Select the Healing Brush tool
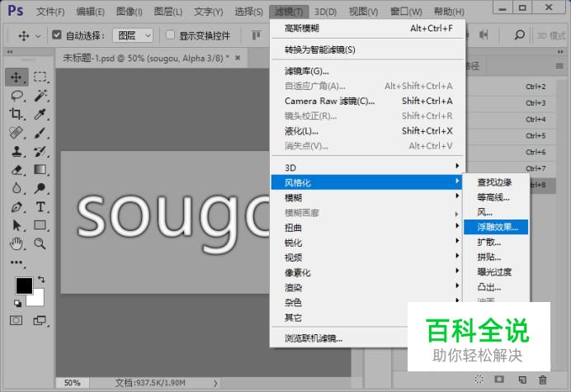The image size is (571, 392). click(16, 133)
